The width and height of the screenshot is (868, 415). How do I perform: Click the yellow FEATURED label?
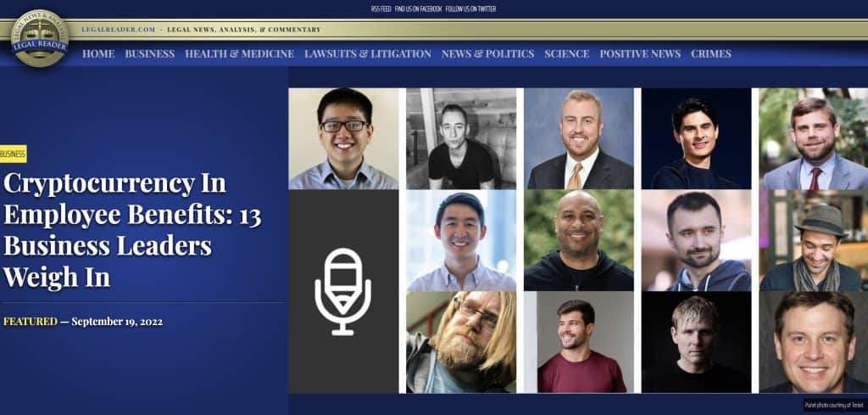click(x=31, y=322)
